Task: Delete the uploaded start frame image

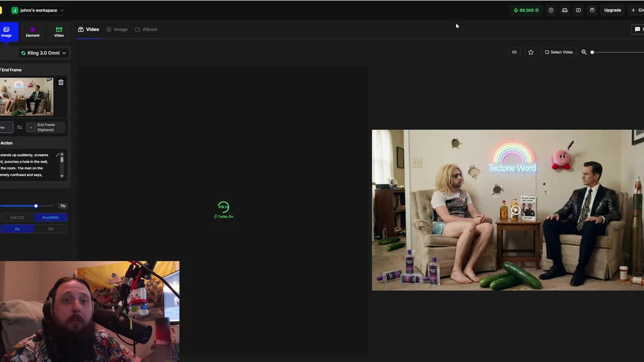Action: click(61, 82)
